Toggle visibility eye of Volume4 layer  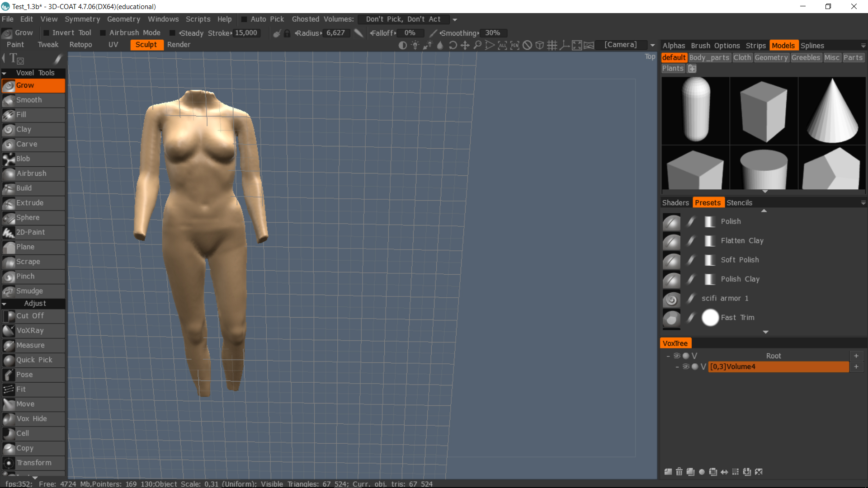(x=686, y=366)
